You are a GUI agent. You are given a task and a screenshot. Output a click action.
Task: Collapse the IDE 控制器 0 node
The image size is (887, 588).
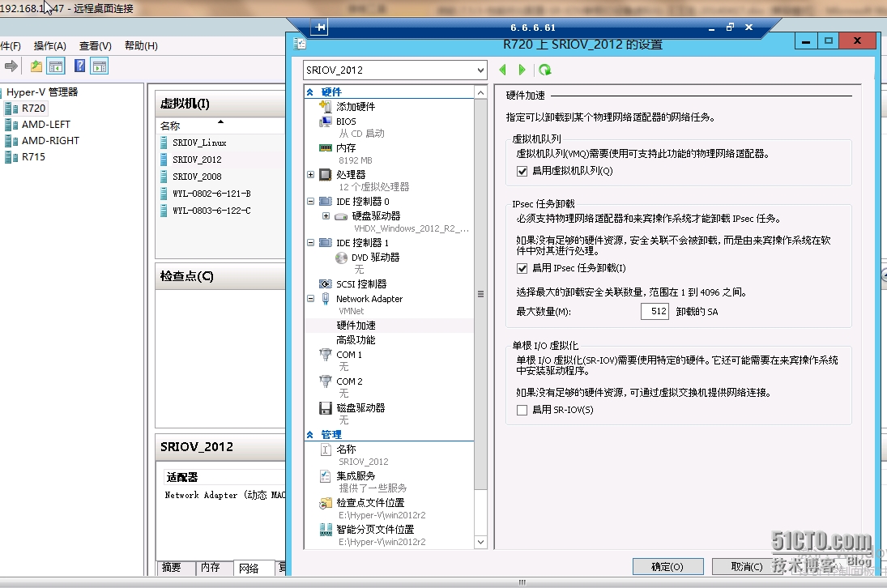(310, 202)
